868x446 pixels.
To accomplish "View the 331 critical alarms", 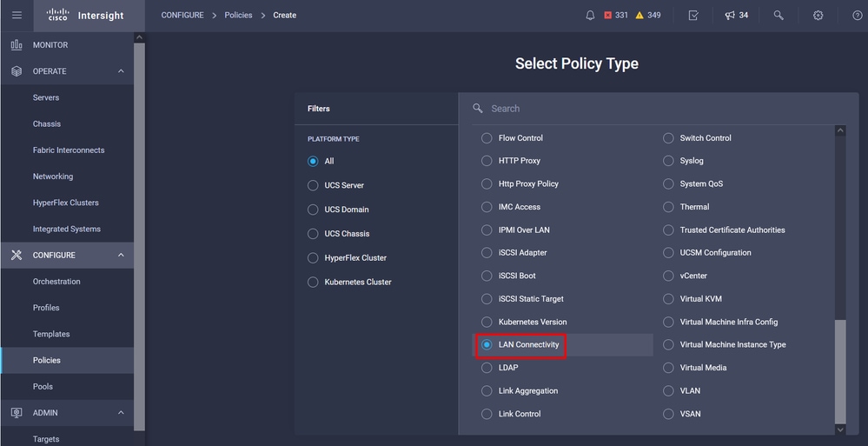I will coord(616,16).
